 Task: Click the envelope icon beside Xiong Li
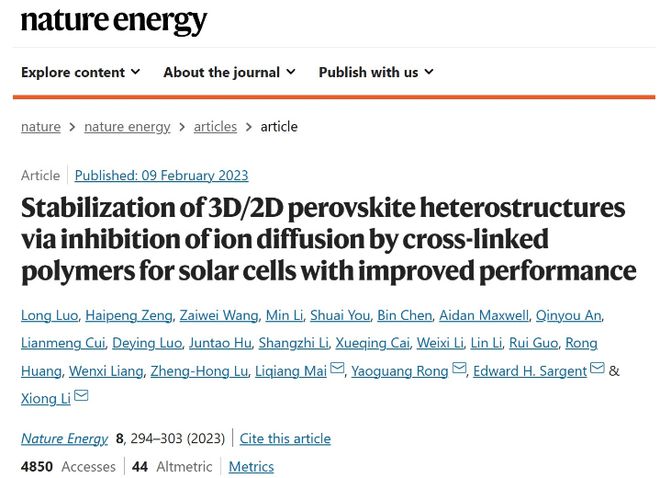click(x=81, y=396)
